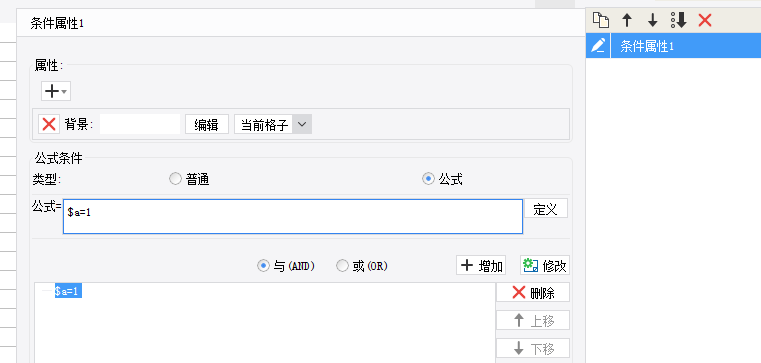Click the sort order icon in toolbar

coord(678,20)
